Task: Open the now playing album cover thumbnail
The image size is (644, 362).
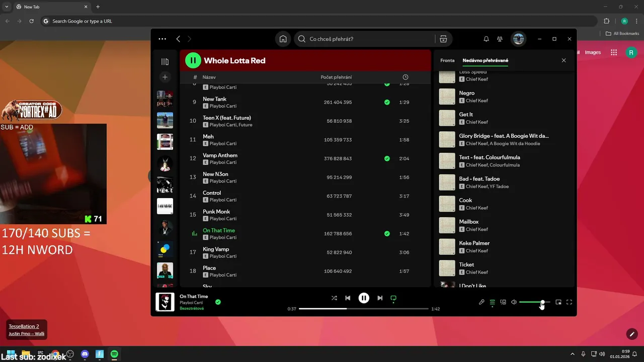Action: 165,302
